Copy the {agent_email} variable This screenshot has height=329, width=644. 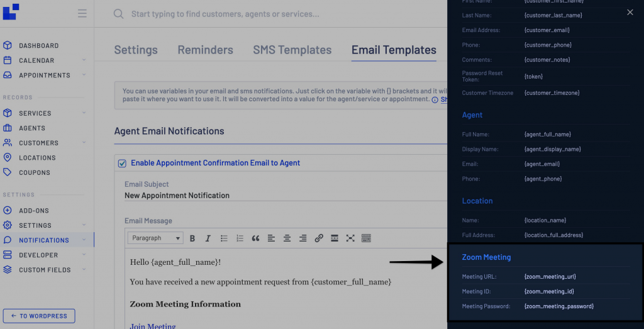click(543, 164)
